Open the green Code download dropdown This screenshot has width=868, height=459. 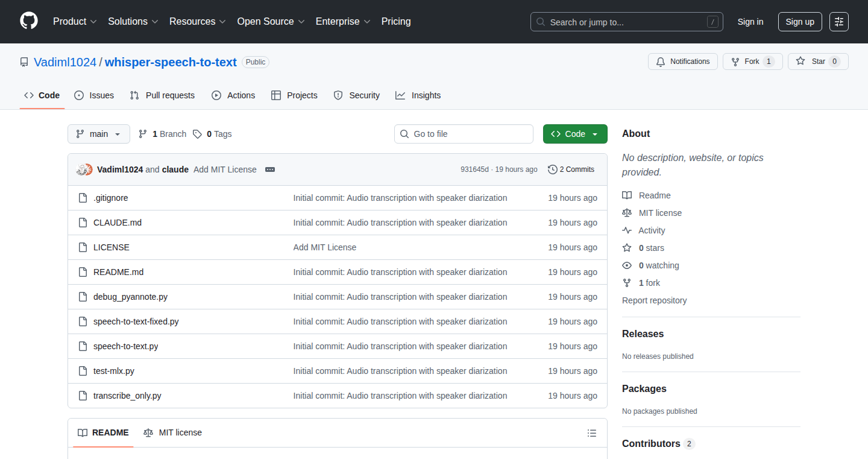pos(575,134)
